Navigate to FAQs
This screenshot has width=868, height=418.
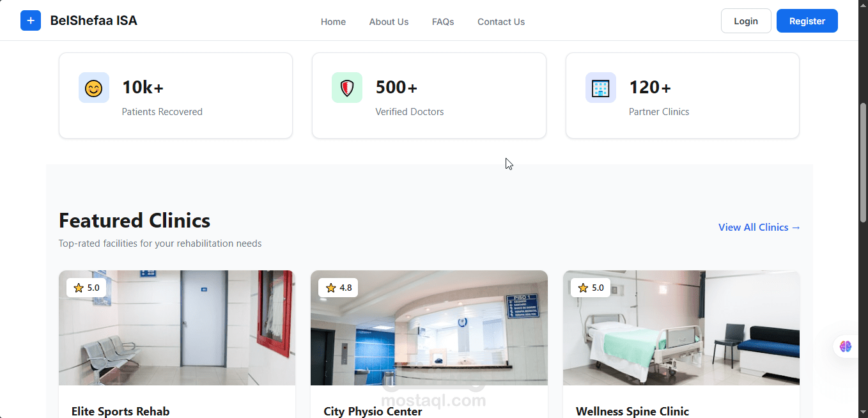click(x=443, y=22)
